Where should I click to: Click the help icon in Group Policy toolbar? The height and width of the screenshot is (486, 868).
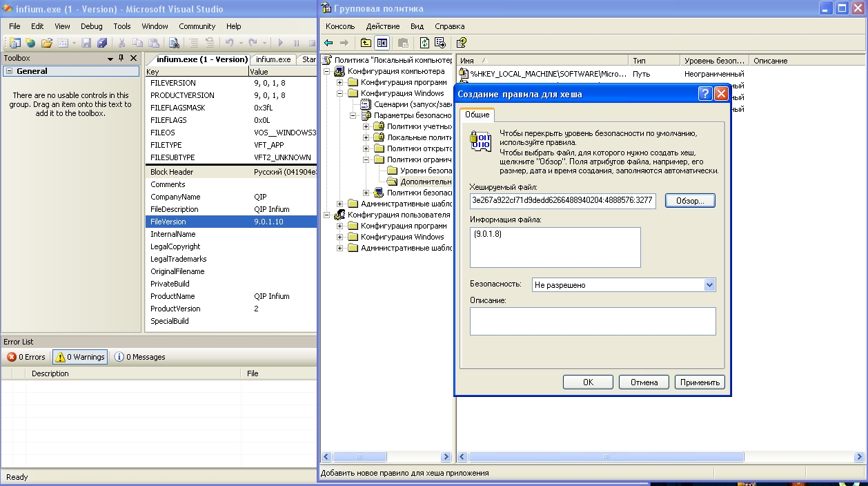coord(462,43)
